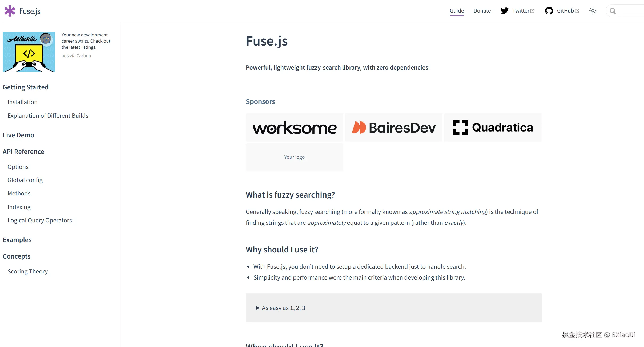
Task: Open the Worksome sponsor logo
Action: [294, 128]
